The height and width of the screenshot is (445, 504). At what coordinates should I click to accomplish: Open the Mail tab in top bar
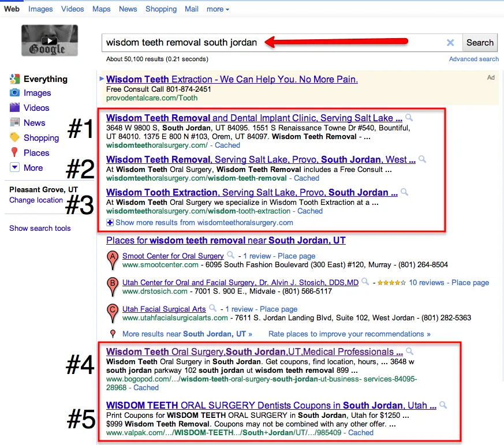[x=192, y=9]
